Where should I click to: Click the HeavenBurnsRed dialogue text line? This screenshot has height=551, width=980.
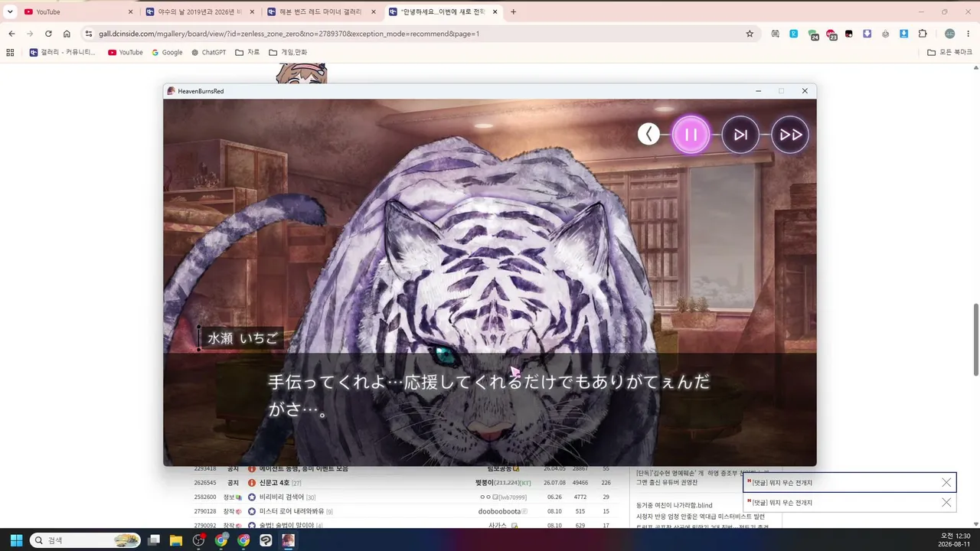489,396
